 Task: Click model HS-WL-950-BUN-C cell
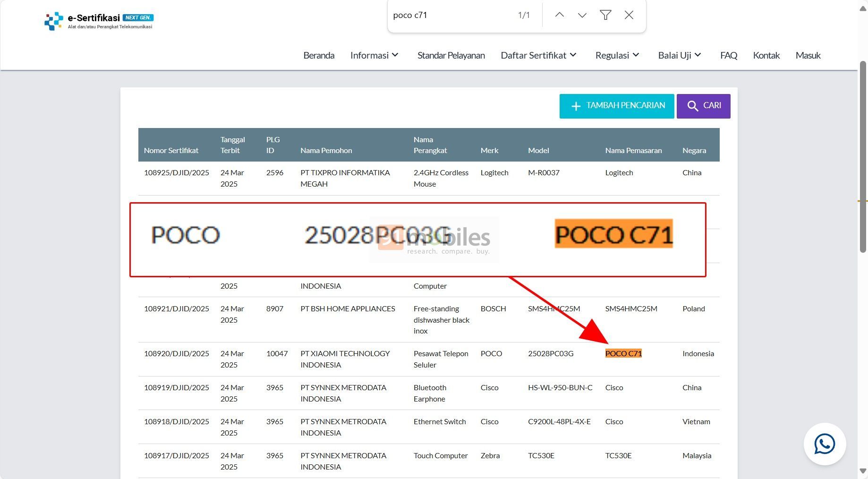coord(560,387)
